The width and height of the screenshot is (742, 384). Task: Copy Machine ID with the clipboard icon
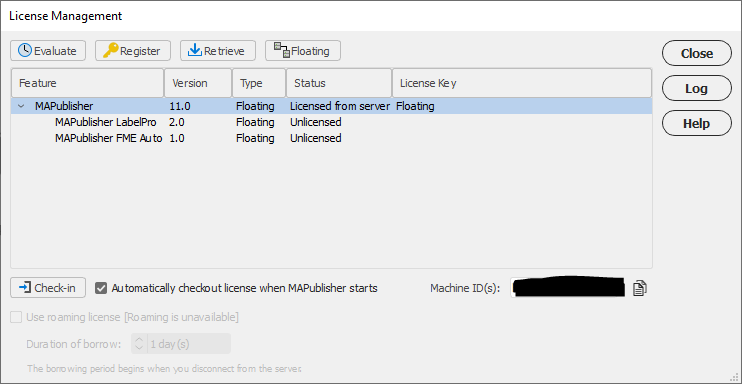click(639, 288)
